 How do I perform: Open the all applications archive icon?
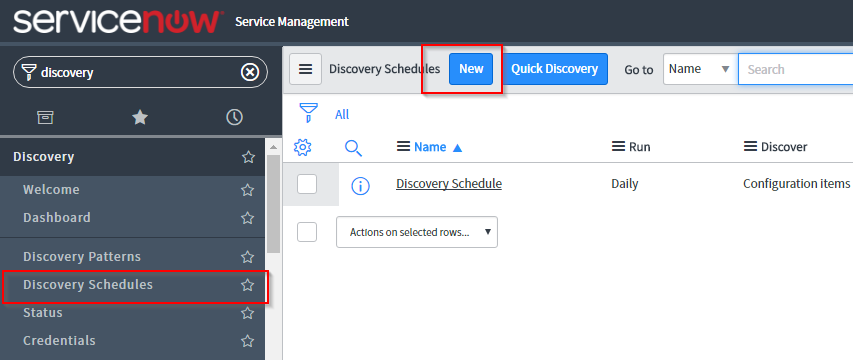pyautogui.click(x=45, y=117)
